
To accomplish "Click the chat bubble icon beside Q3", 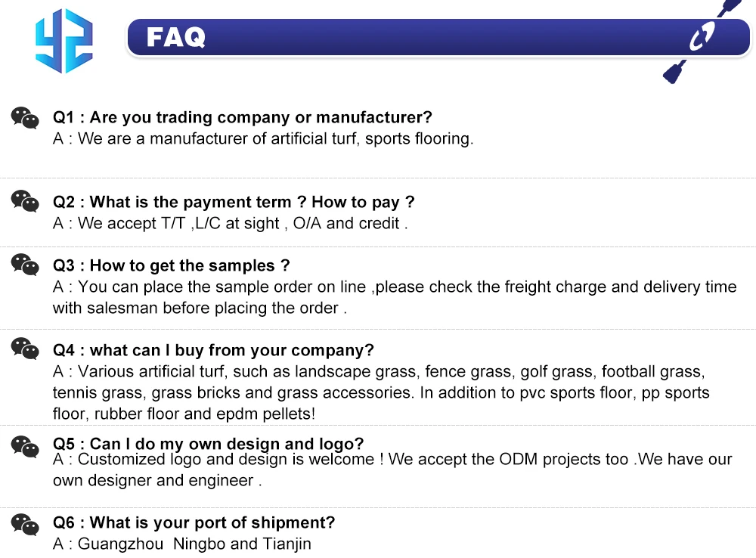I will tap(25, 265).
